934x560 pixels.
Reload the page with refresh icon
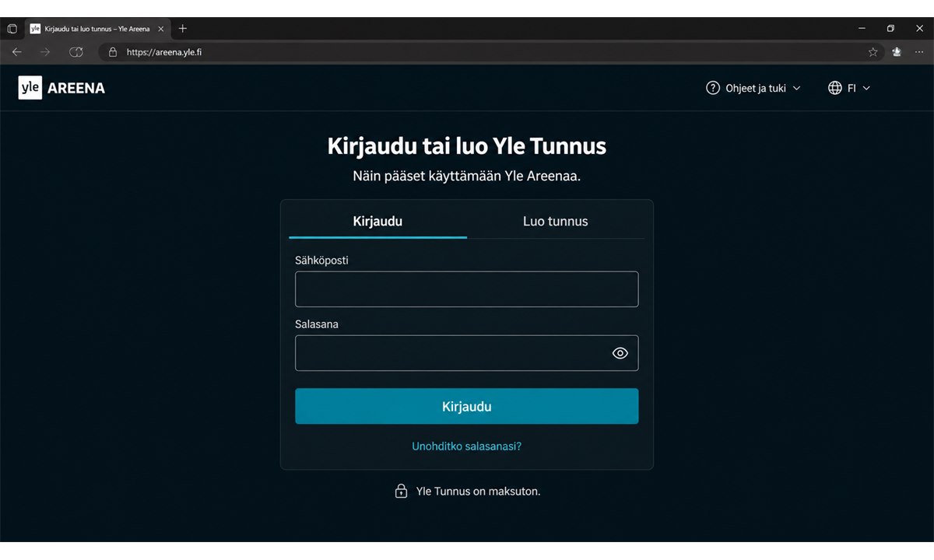point(75,52)
